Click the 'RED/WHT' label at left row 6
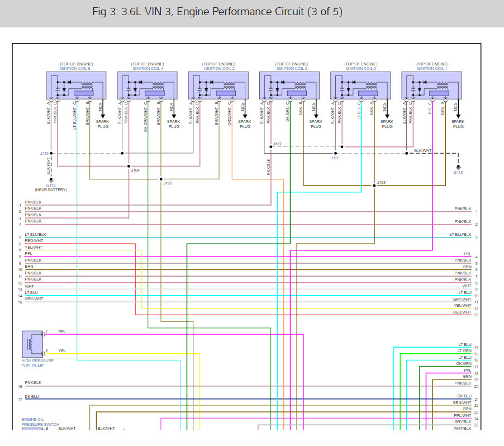 pos(34,240)
